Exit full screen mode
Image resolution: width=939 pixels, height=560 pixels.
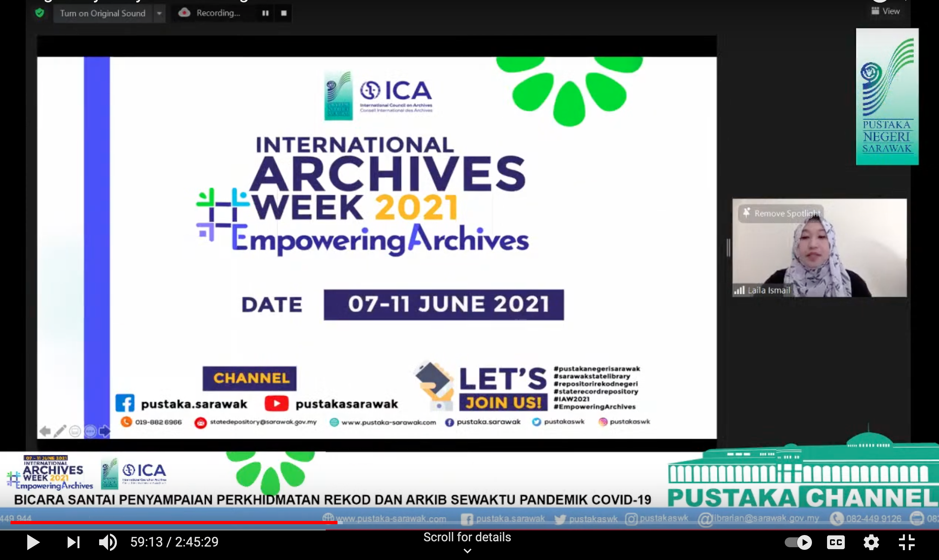(x=906, y=542)
